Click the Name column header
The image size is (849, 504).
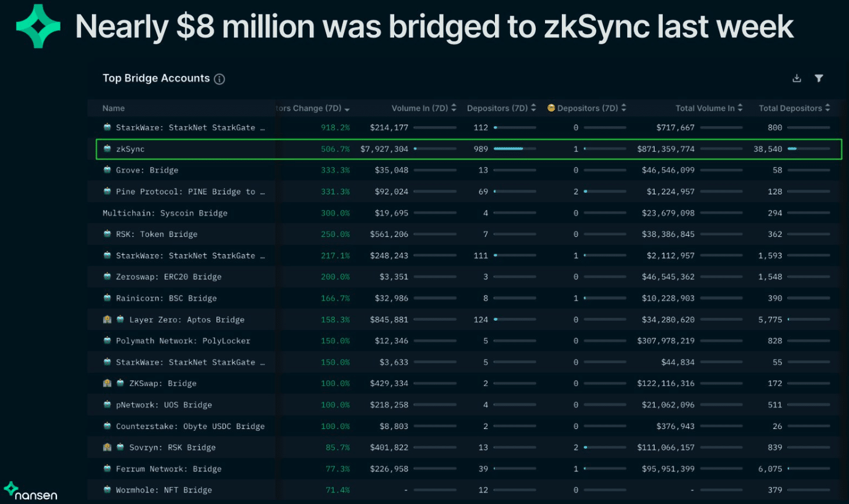(113, 108)
